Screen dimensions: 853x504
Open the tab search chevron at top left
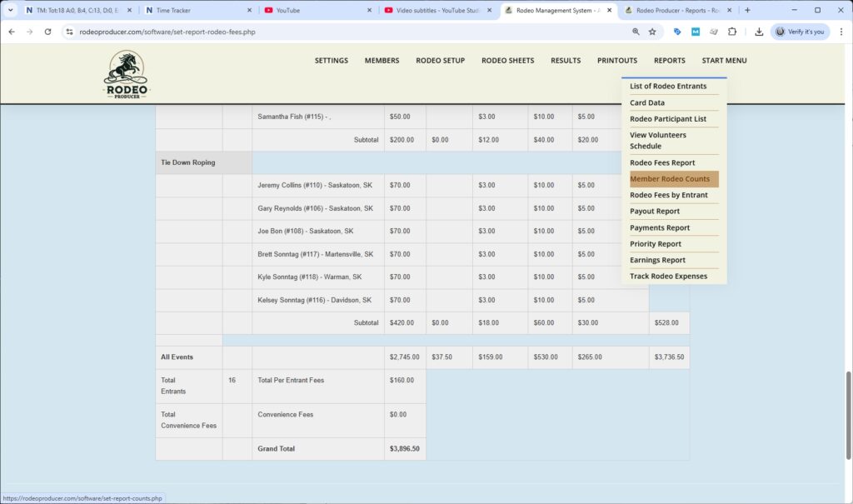[10, 11]
